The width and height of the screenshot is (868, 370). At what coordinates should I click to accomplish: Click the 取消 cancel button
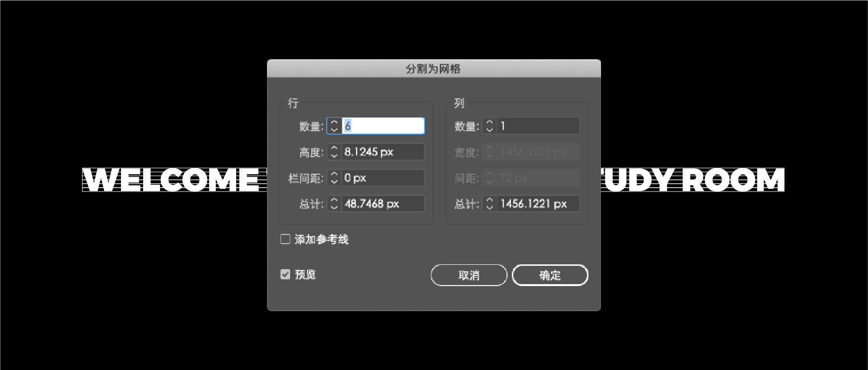pos(469,275)
